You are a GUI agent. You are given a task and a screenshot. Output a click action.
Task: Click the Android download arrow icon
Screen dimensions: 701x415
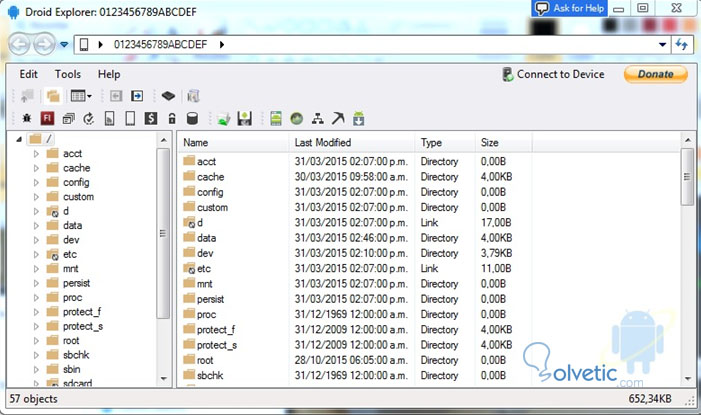(x=359, y=119)
